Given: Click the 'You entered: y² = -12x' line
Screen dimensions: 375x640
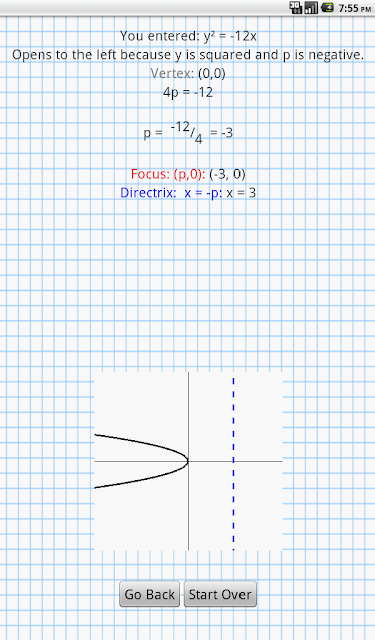Looking at the screenshot, I should point(188,36).
